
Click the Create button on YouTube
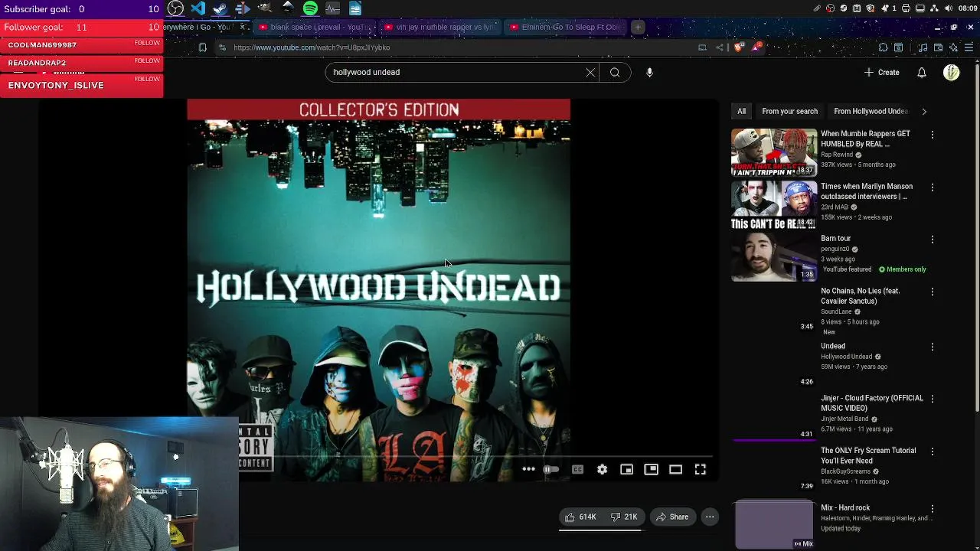click(881, 73)
